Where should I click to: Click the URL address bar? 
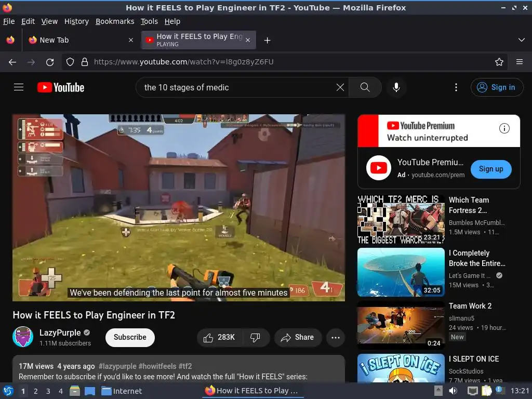[x=285, y=62]
